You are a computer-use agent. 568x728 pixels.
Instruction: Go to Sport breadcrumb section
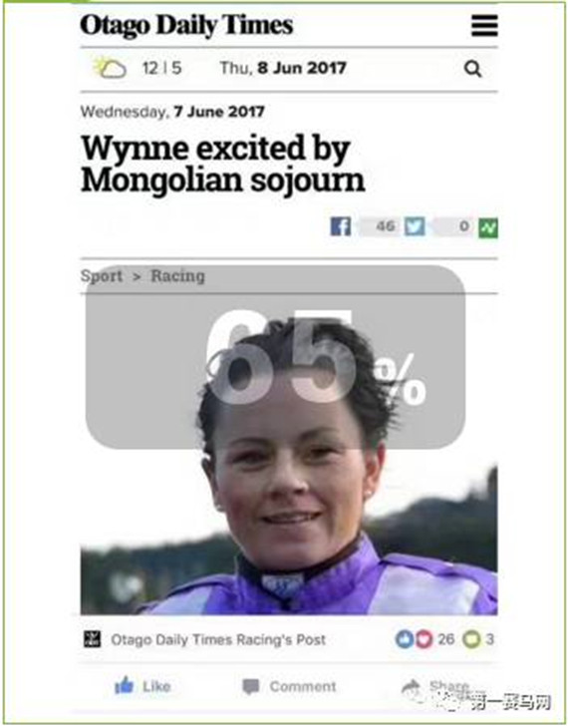point(102,276)
